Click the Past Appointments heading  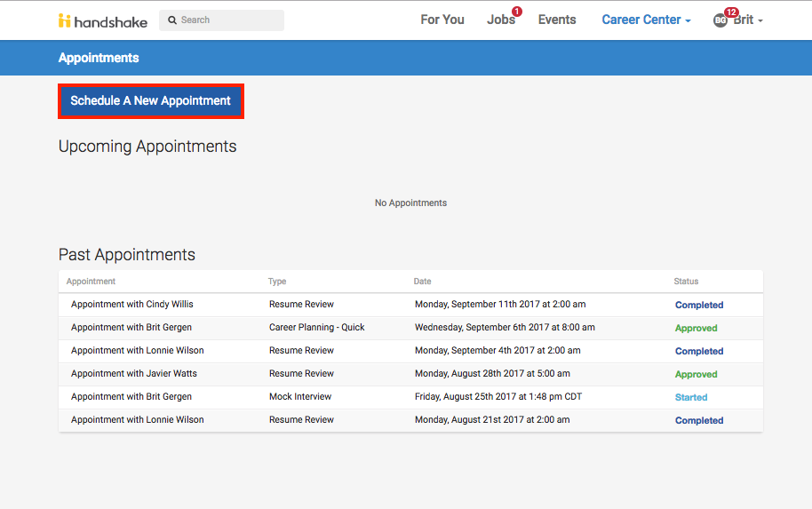pos(127,255)
